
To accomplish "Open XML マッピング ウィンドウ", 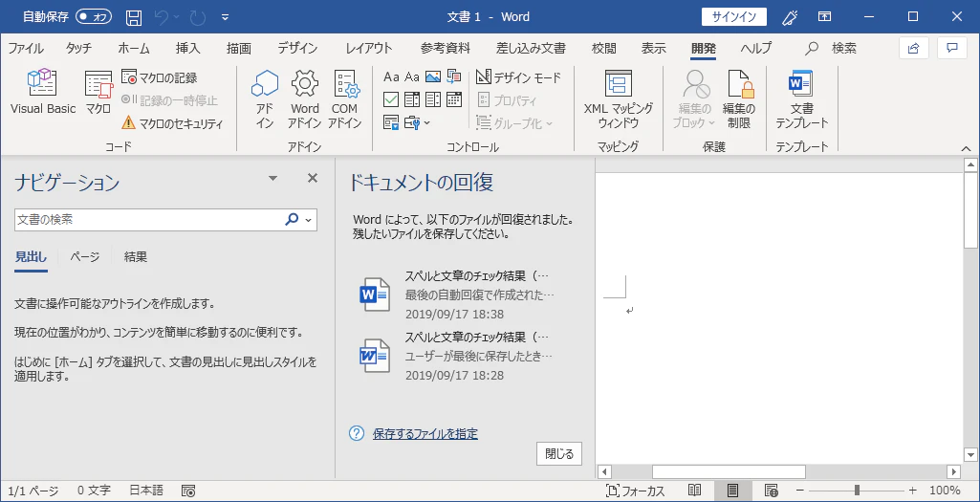I will tap(619, 99).
